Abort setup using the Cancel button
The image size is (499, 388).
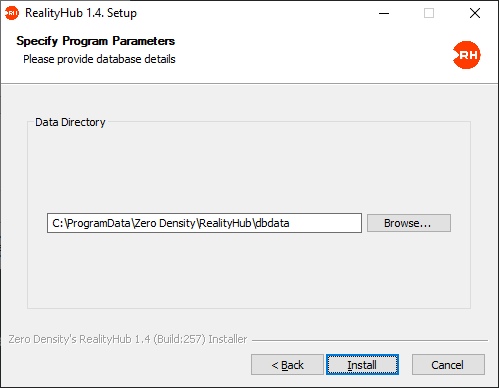pos(448,365)
